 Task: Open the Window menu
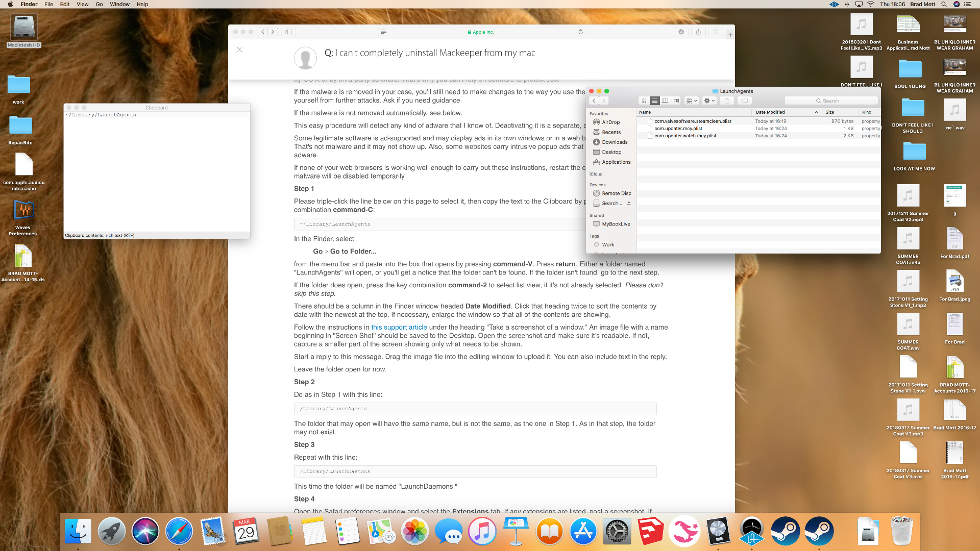[x=119, y=4]
